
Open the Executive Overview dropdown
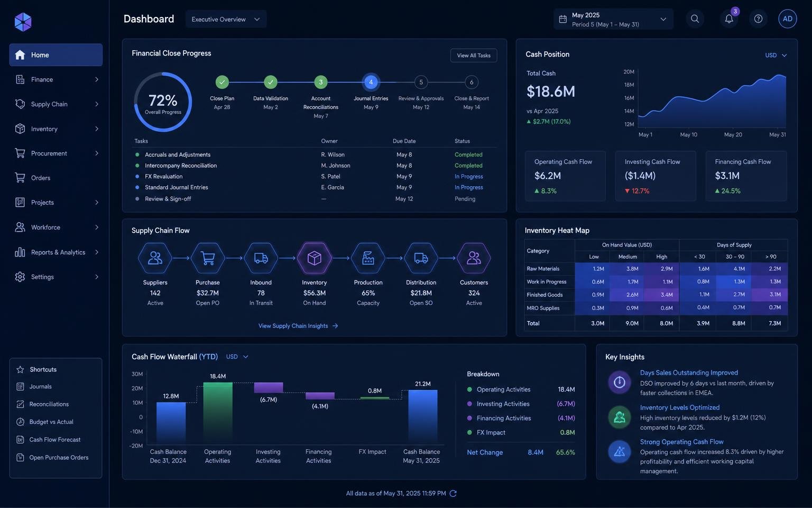226,19
